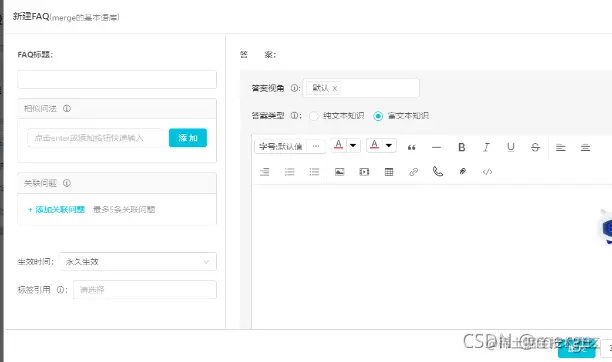
Task: Open the 生效时间 永久生效 dropdown
Action: click(x=138, y=262)
